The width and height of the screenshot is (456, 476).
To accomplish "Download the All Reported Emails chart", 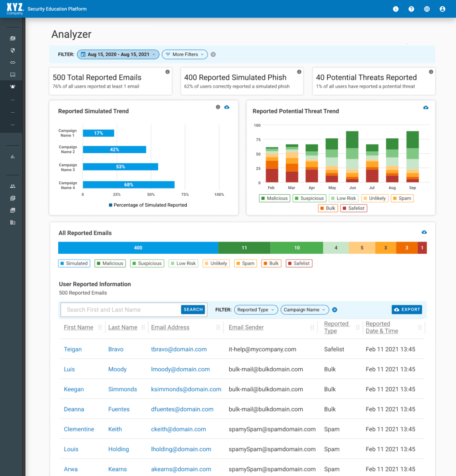I will 424,232.
